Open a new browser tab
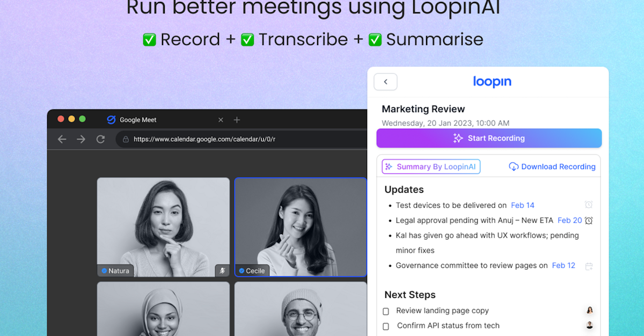 pyautogui.click(x=237, y=120)
